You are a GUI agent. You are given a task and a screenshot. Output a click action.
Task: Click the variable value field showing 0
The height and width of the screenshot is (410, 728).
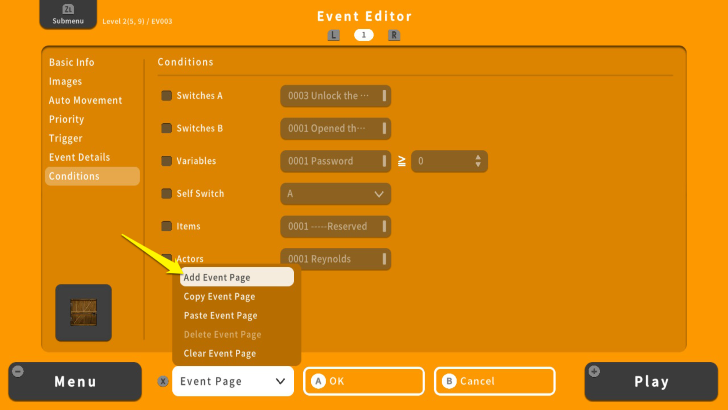point(449,161)
